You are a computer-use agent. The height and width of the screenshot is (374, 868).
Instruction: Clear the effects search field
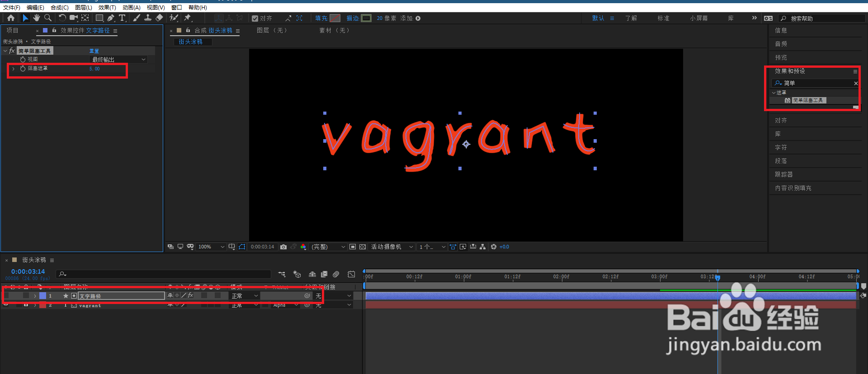(x=855, y=83)
